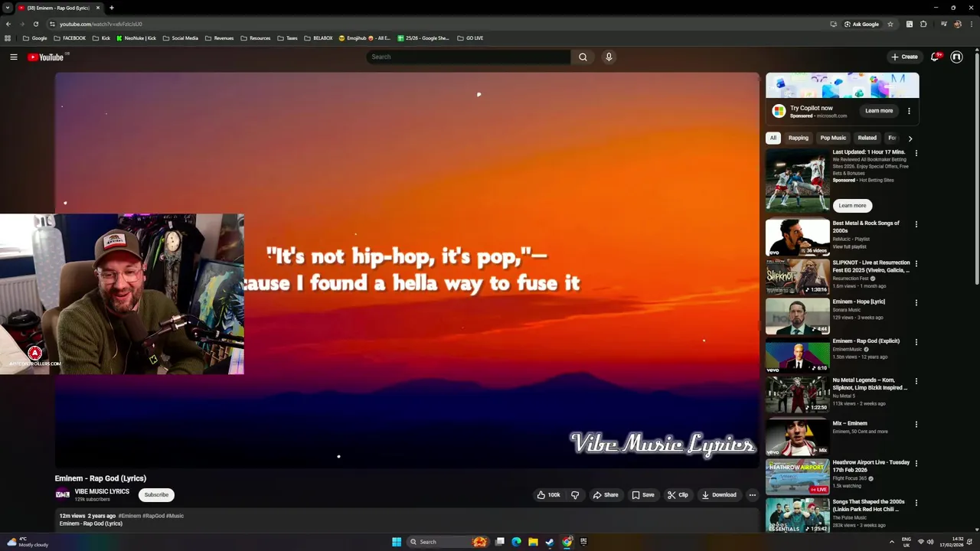
Task: Open the YouTube account avatar menu
Action: point(956,57)
